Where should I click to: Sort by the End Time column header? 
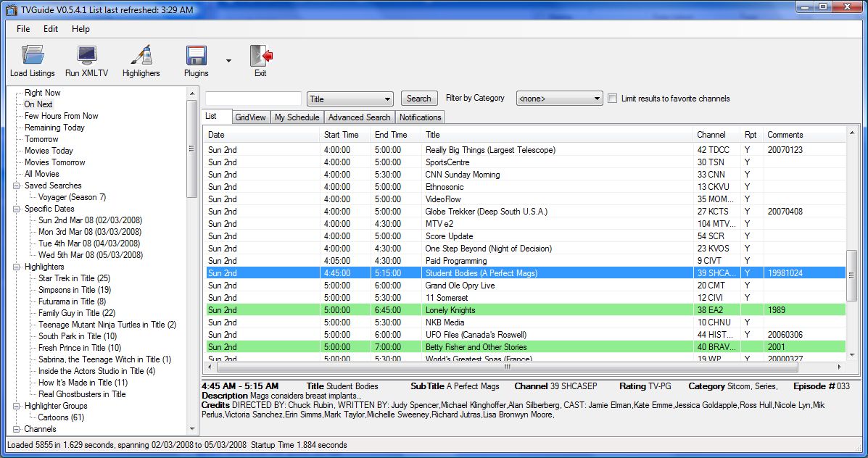pos(395,135)
